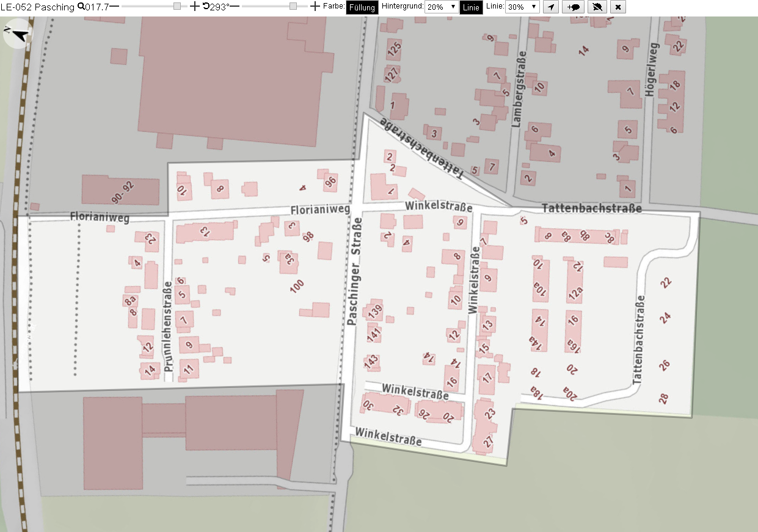Click the rotation slider handle
This screenshot has width=758, height=532.
tap(293, 6)
